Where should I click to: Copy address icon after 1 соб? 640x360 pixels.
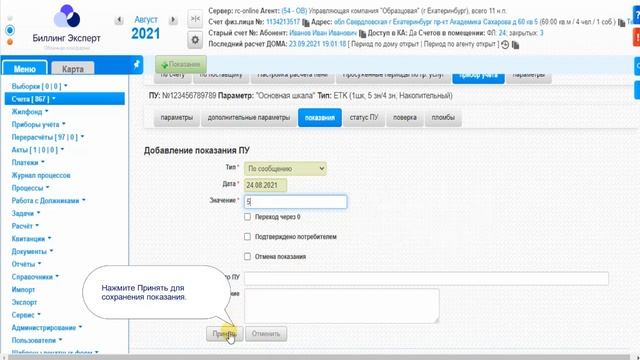(x=621, y=22)
